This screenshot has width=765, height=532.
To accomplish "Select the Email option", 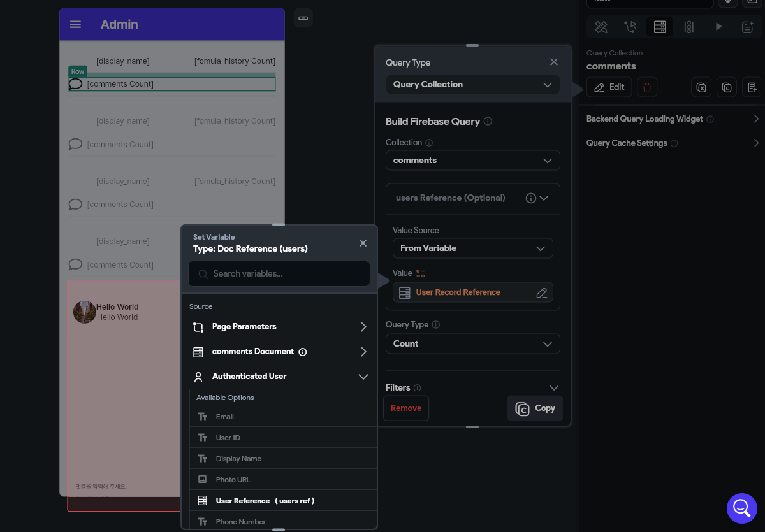I will (x=283, y=417).
